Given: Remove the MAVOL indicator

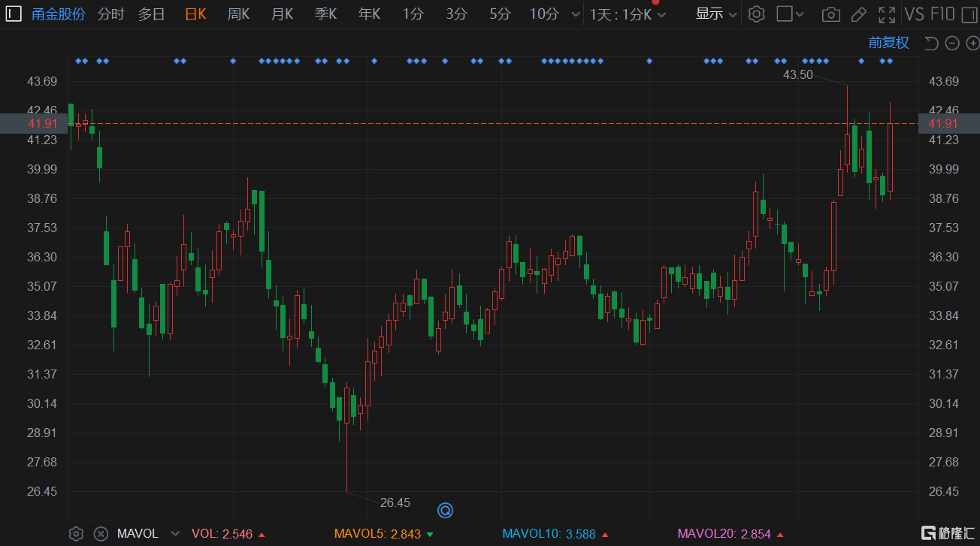Looking at the screenshot, I should pos(101,534).
